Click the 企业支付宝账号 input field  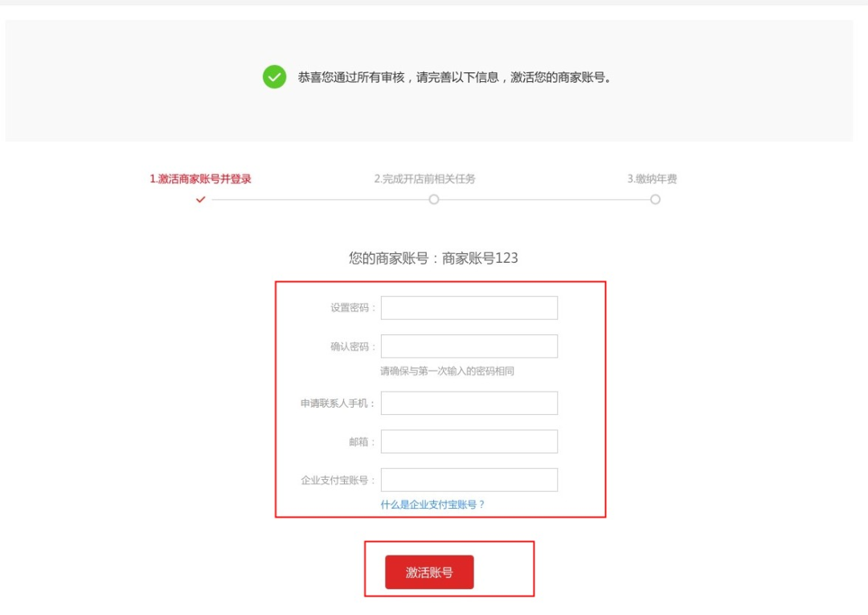[x=469, y=480]
